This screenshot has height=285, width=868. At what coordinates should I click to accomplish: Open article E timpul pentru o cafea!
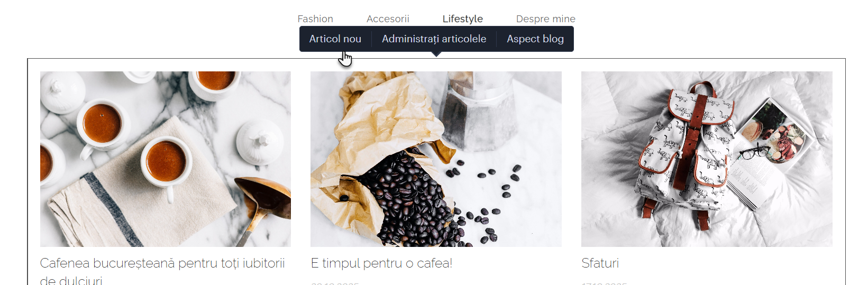381,263
